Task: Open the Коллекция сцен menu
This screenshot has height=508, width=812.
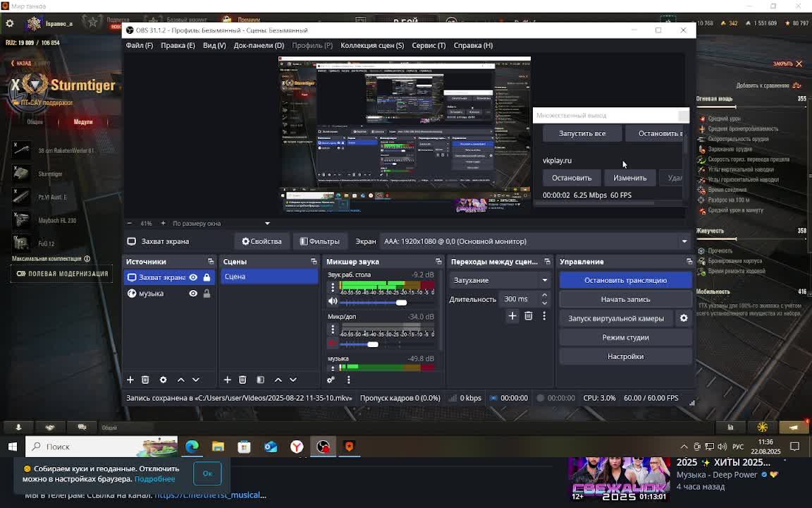Action: coord(372,46)
